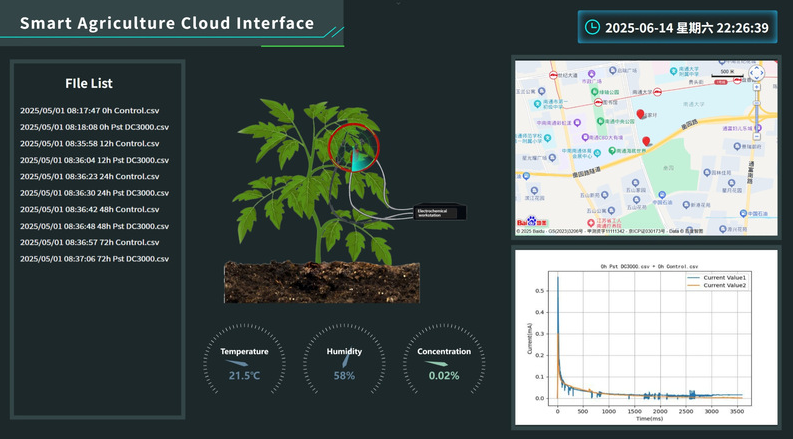Click the Temperature gauge
The height and width of the screenshot is (439, 793).
[244, 360]
